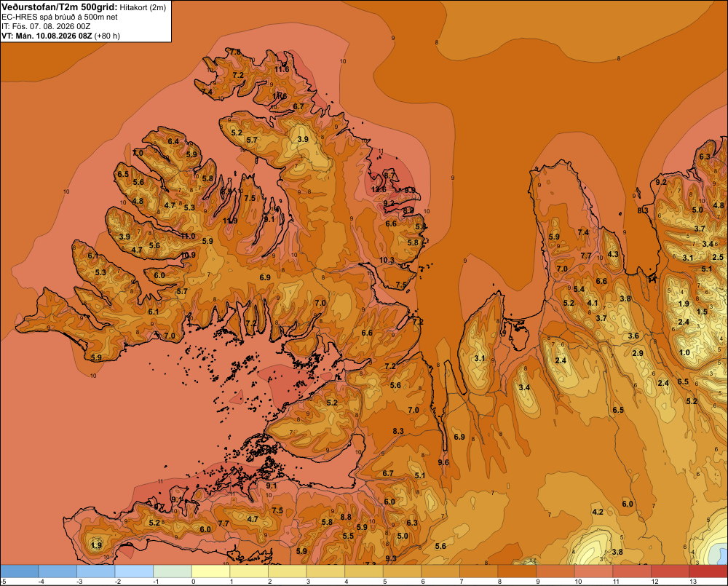Pick the dark red legend swatch right of 13
This screenshot has height=586, width=728.
pyautogui.click(x=708, y=571)
